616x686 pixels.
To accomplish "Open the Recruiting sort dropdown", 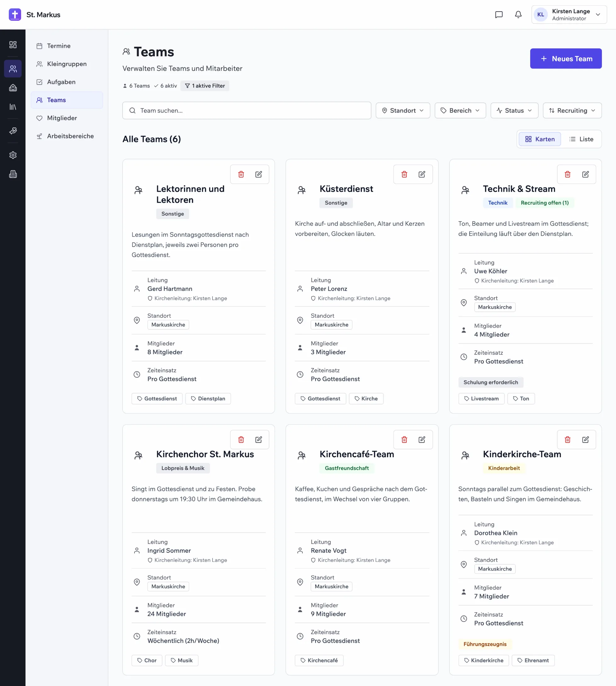I will tap(572, 111).
